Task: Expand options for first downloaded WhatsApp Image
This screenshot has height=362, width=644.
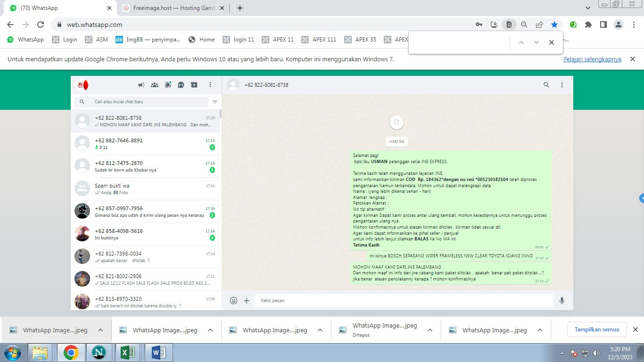Action: pyautogui.click(x=100, y=330)
